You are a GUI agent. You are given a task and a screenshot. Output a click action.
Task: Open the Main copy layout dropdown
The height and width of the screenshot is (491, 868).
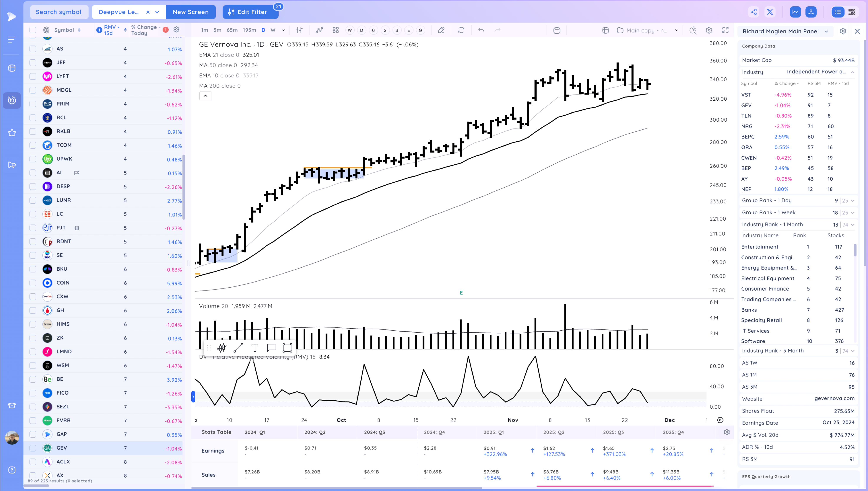point(676,30)
